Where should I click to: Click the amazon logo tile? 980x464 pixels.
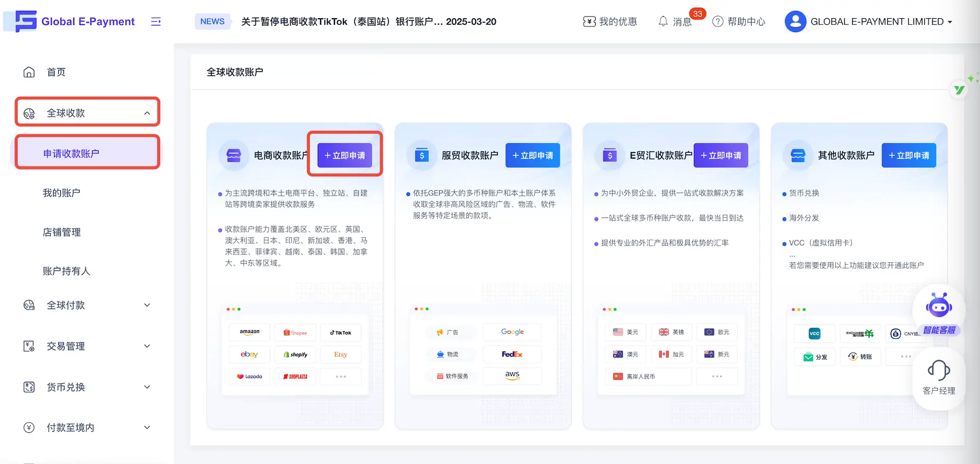tap(250, 332)
